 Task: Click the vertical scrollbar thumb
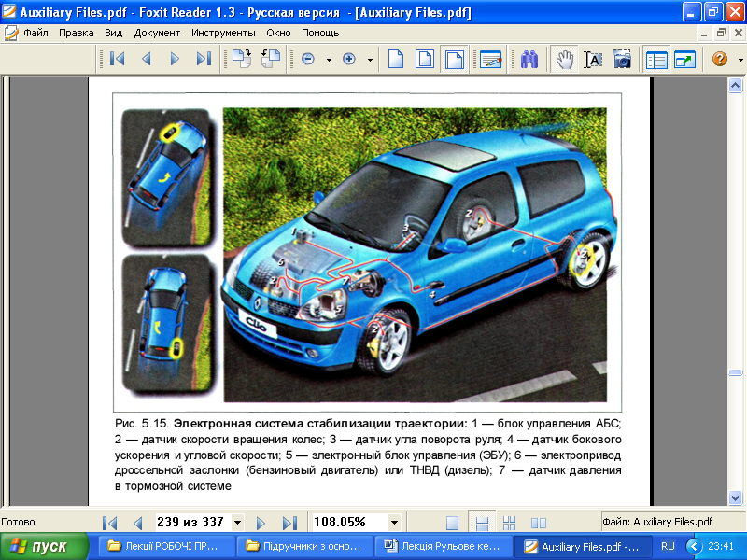pyautogui.click(x=735, y=372)
